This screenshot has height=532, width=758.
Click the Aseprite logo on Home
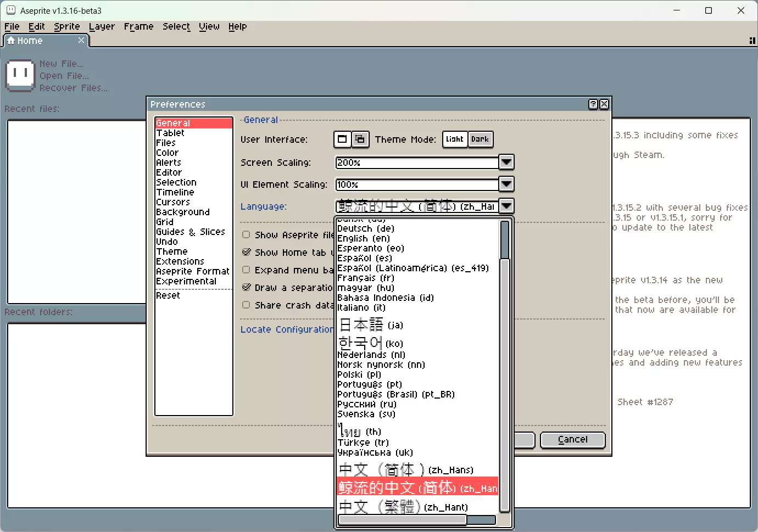coord(20,75)
